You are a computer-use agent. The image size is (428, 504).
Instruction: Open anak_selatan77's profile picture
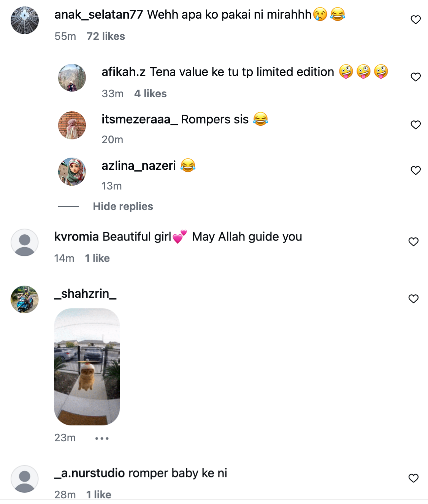click(25, 21)
